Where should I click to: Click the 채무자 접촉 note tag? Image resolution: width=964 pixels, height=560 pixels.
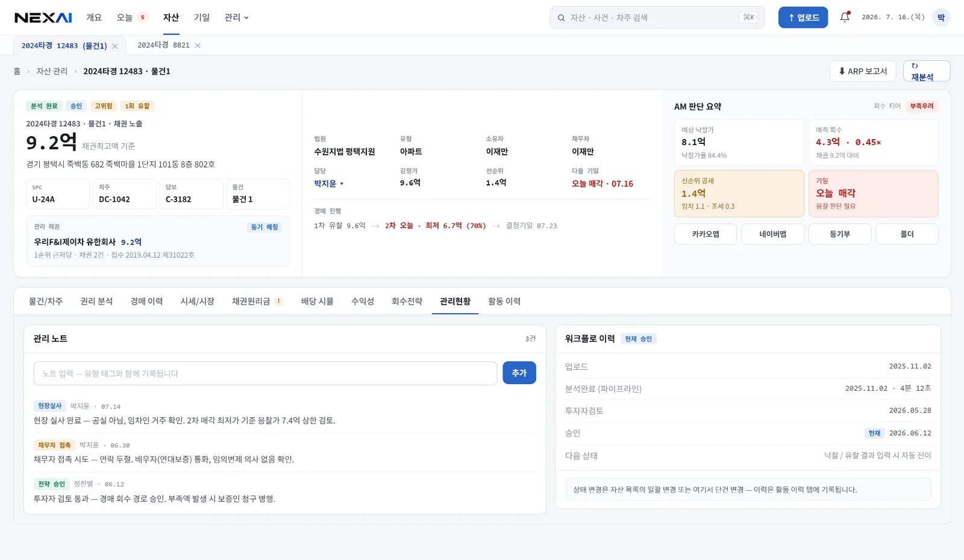pyautogui.click(x=54, y=445)
